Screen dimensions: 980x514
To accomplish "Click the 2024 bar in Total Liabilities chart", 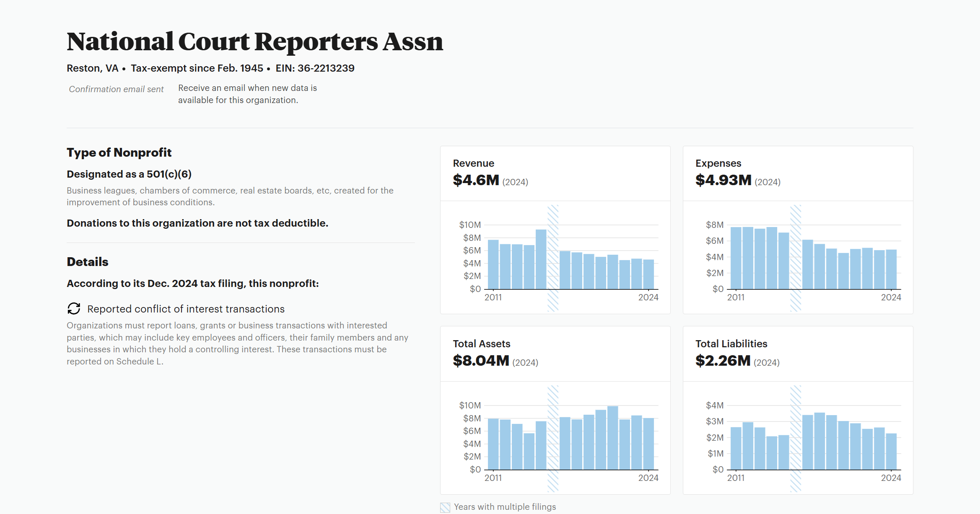I will tap(891, 452).
